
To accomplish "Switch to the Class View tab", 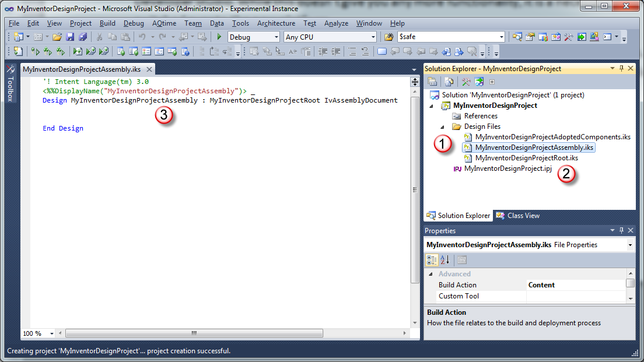I will point(518,216).
